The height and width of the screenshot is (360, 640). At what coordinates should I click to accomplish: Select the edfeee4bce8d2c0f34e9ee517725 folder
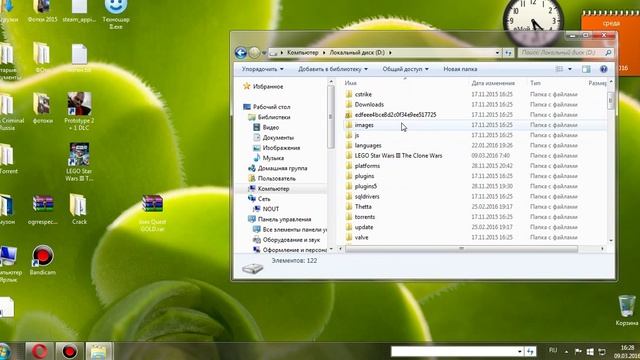pos(396,115)
